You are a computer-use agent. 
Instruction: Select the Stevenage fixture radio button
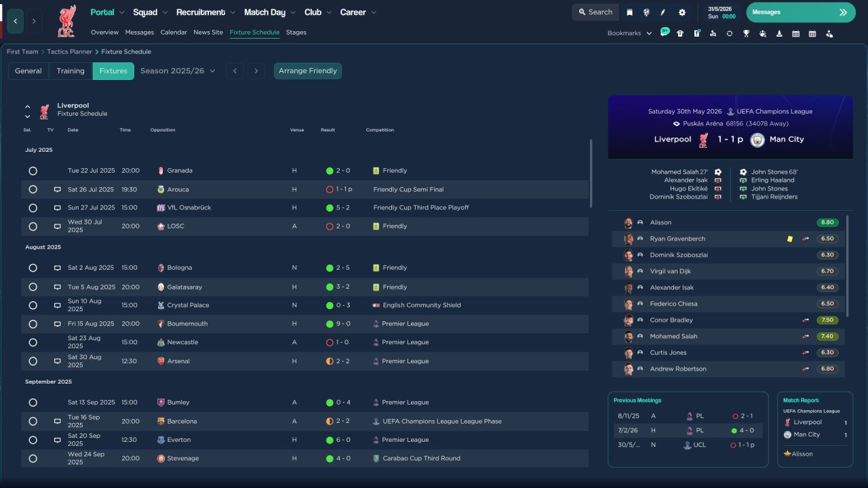click(x=33, y=458)
